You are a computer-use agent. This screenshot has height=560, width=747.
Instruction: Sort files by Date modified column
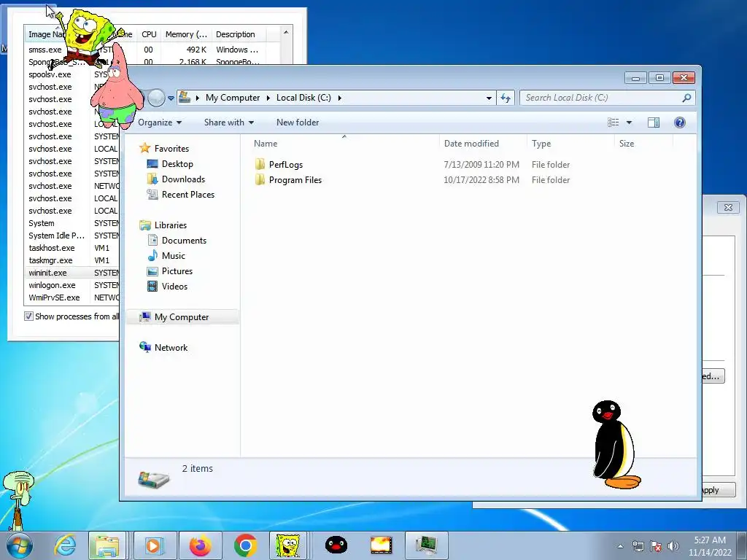click(x=483, y=144)
